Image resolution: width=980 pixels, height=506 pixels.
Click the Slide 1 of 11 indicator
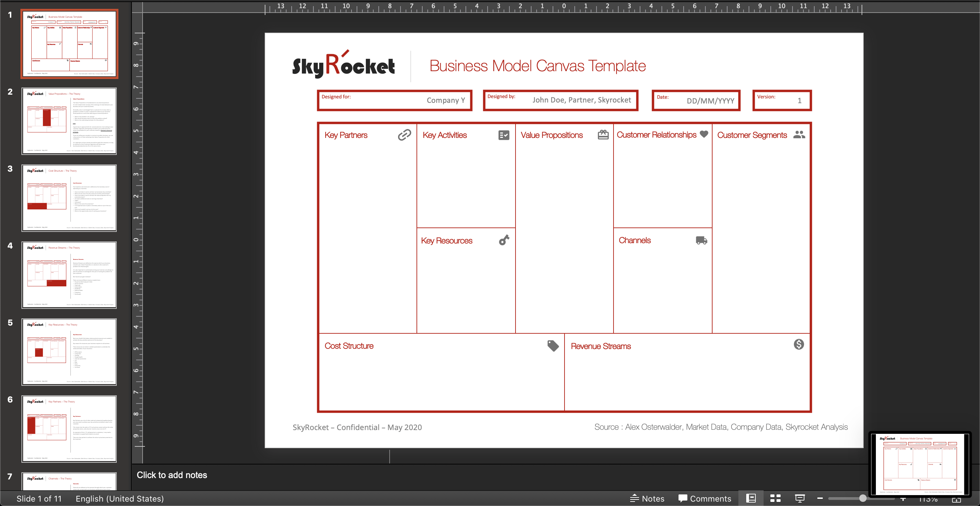click(x=39, y=499)
